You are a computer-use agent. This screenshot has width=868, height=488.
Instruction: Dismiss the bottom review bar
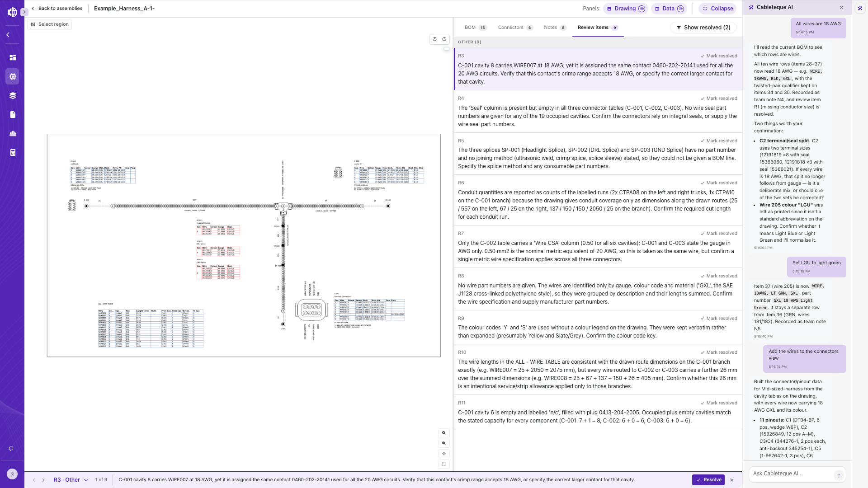(x=732, y=480)
